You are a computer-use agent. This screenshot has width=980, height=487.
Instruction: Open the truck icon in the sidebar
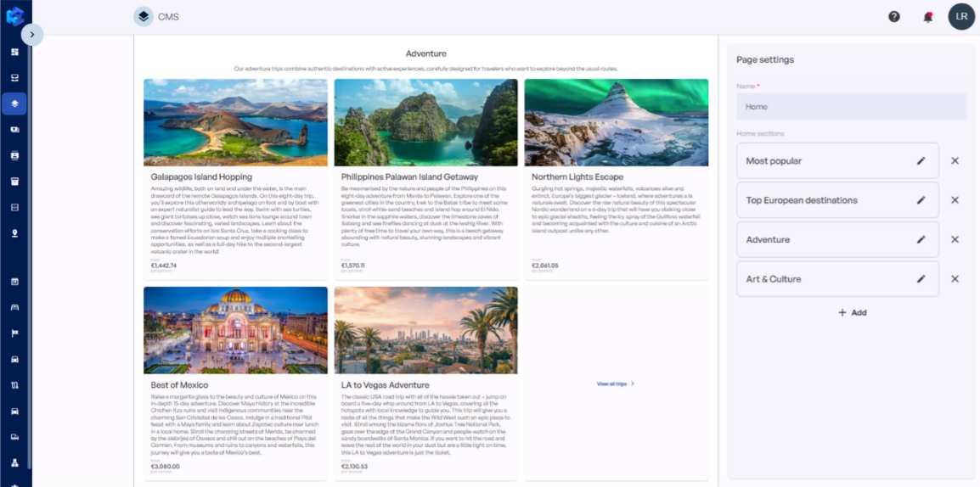tap(14, 436)
